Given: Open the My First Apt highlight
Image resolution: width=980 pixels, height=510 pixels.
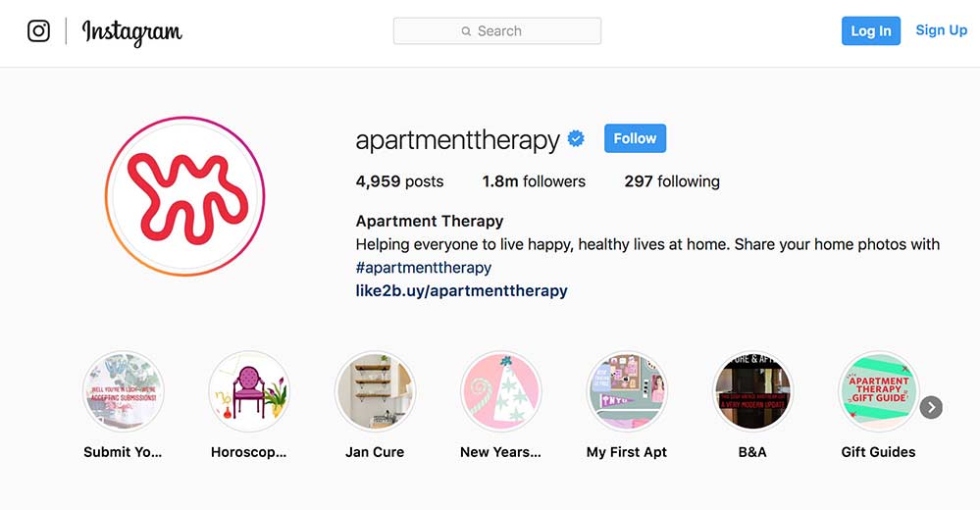Looking at the screenshot, I should coord(627,392).
